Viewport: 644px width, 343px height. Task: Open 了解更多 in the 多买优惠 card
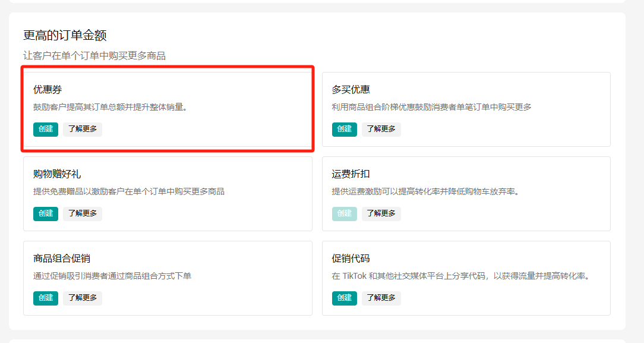pos(381,129)
